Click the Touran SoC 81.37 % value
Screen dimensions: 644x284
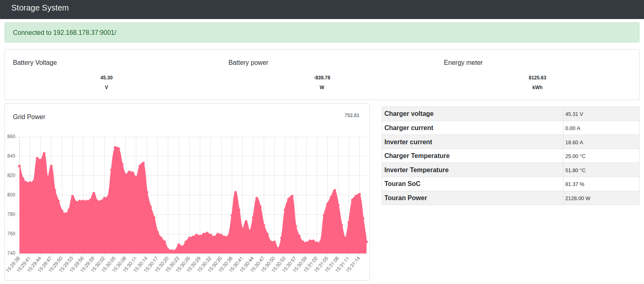[574, 184]
